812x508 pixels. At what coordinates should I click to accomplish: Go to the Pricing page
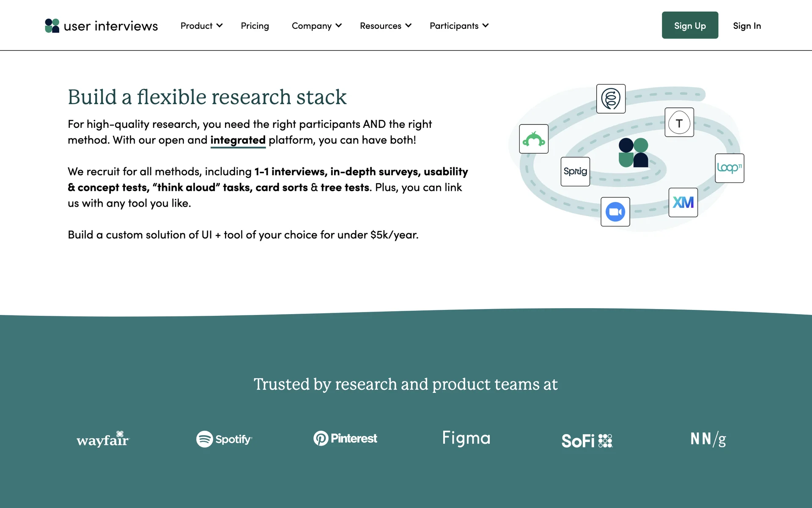tap(255, 26)
